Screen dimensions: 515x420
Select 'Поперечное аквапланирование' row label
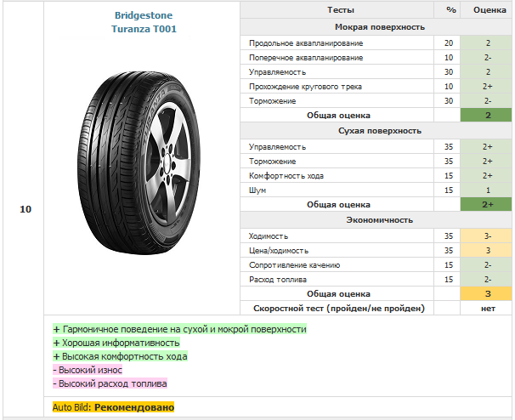[x=306, y=58]
